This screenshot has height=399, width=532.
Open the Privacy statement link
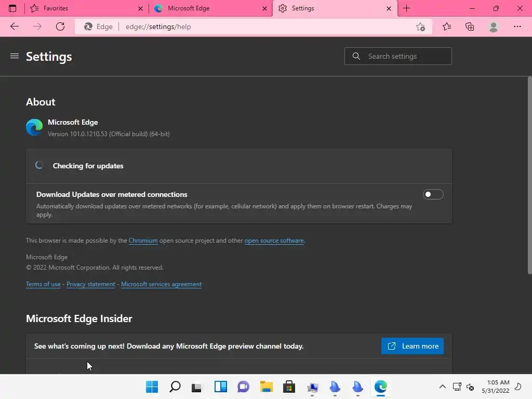click(90, 284)
